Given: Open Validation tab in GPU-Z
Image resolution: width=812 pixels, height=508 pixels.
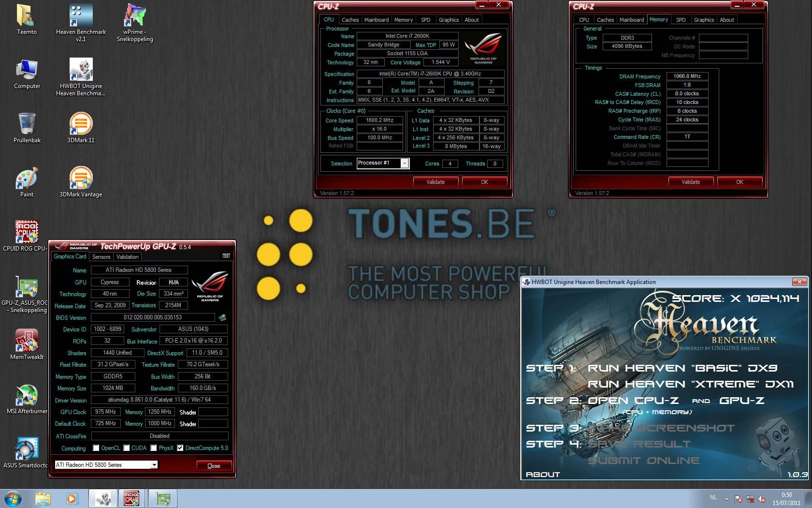Looking at the screenshot, I should (128, 257).
